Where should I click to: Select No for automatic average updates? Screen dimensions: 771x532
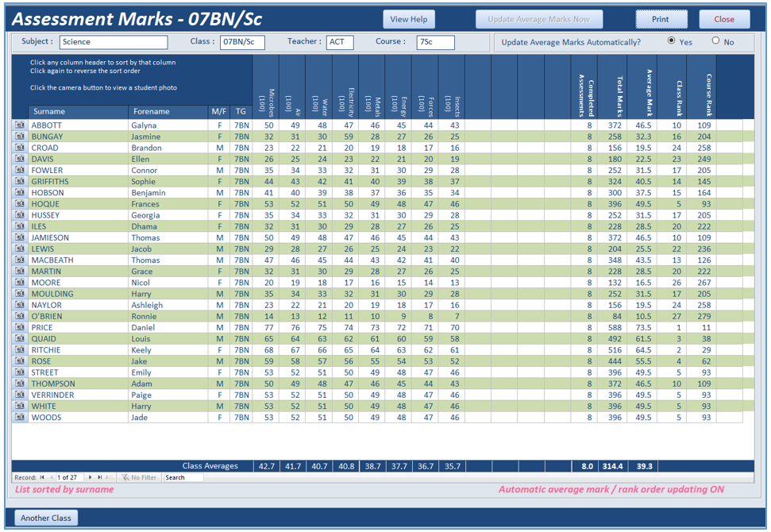(715, 40)
